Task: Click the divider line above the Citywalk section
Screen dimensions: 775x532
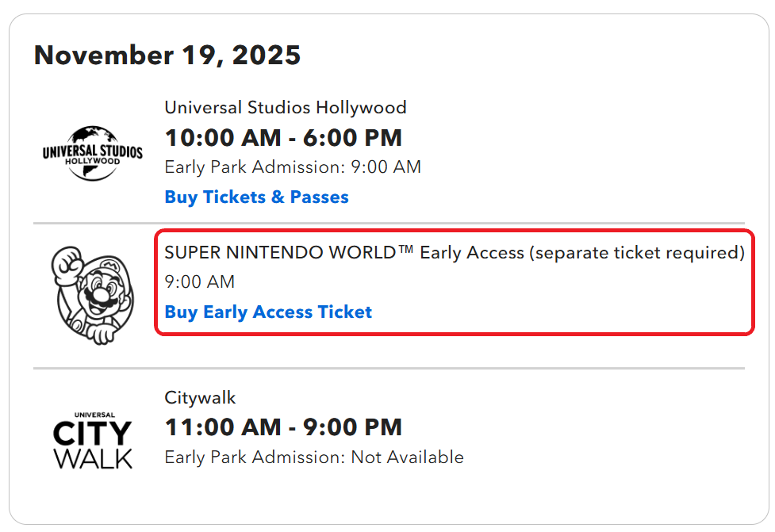Action: pyautogui.click(x=389, y=368)
